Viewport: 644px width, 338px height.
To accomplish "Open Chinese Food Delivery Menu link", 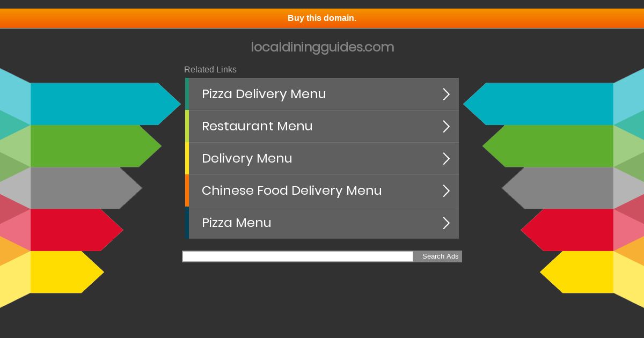I will point(291,190).
